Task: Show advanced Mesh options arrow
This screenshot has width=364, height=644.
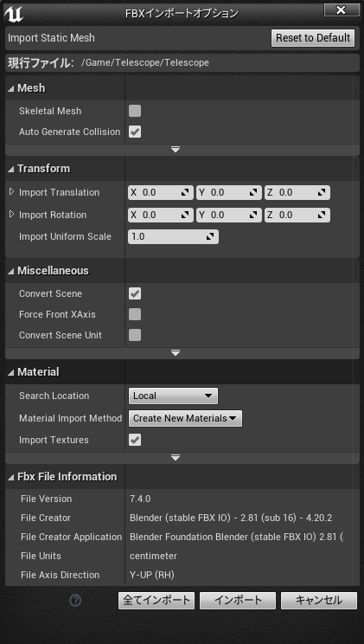Action: coord(176,150)
